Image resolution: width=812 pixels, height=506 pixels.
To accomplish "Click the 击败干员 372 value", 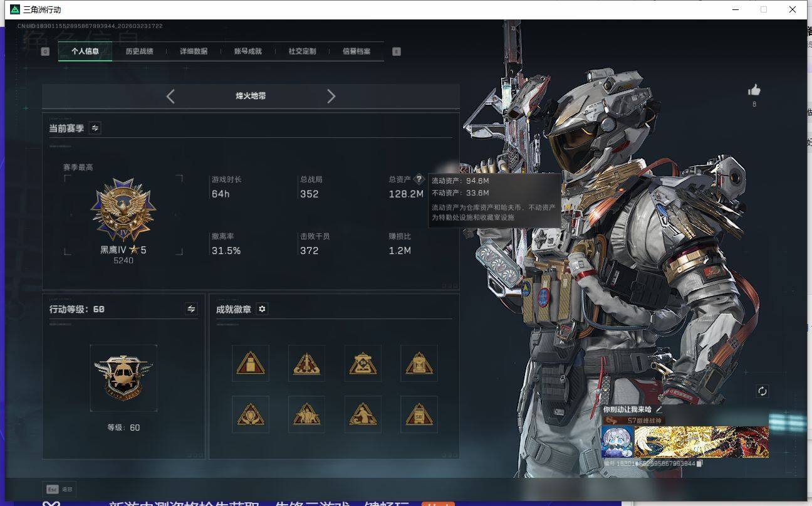I will pyautogui.click(x=310, y=251).
